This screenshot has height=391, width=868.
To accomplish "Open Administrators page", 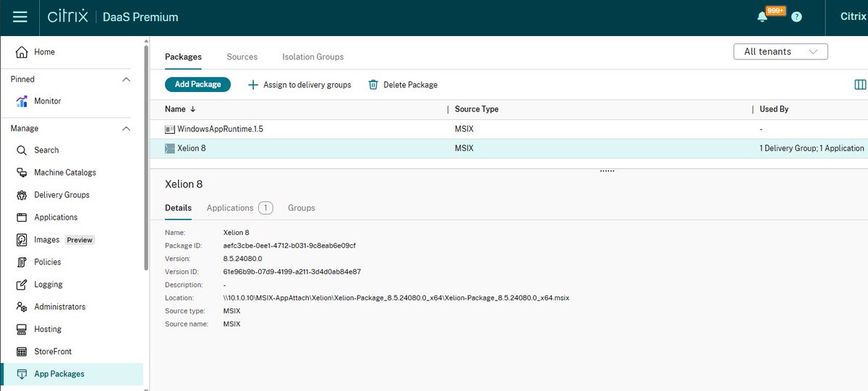I will 60,307.
